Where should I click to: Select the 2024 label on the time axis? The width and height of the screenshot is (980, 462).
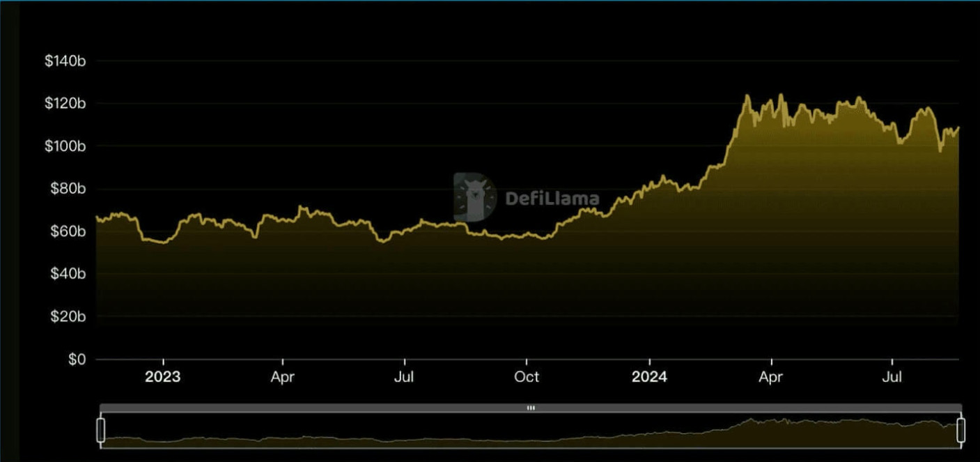[x=648, y=377]
